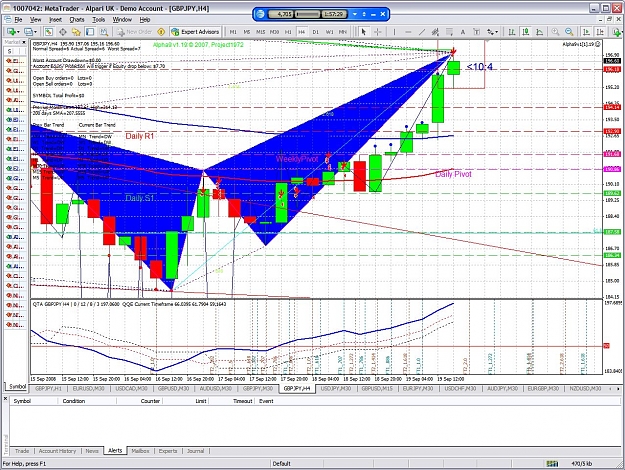
Task: Toggle the Terminal panel icon
Action: (90, 32)
